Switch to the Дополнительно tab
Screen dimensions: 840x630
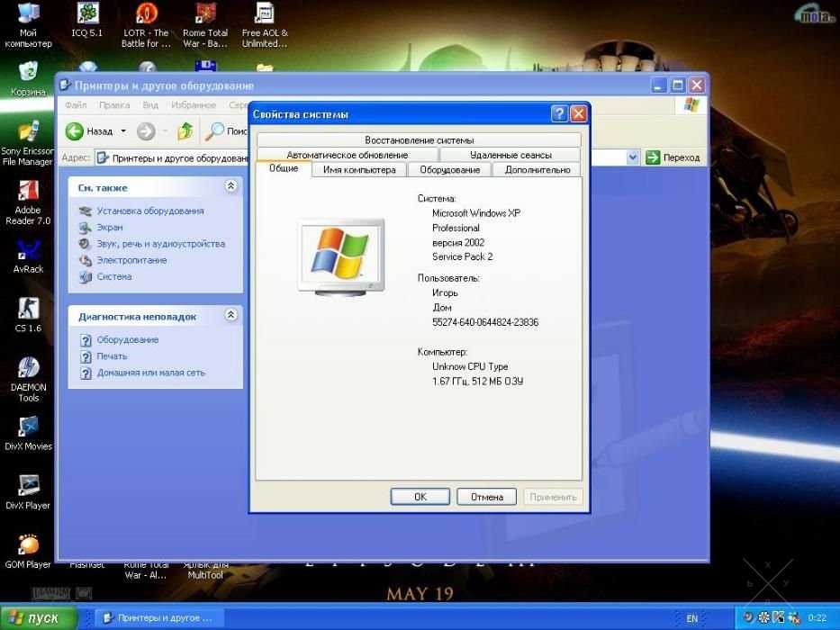pos(537,170)
